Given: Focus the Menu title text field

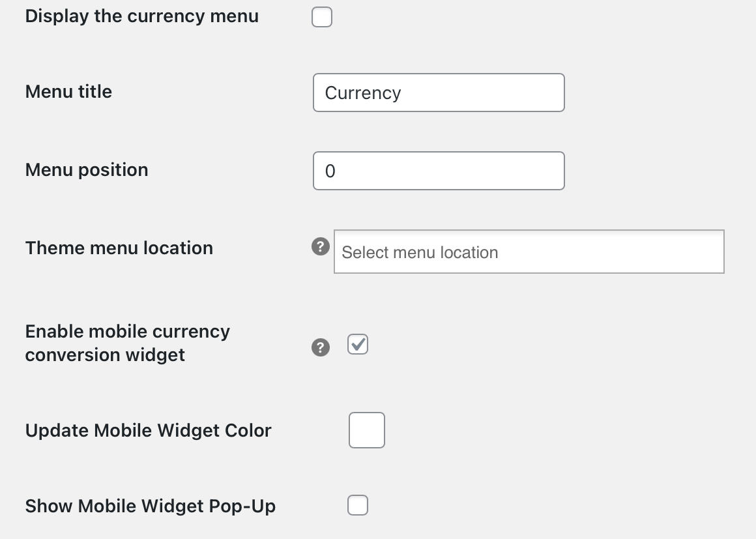Looking at the screenshot, I should pyautogui.click(x=439, y=93).
